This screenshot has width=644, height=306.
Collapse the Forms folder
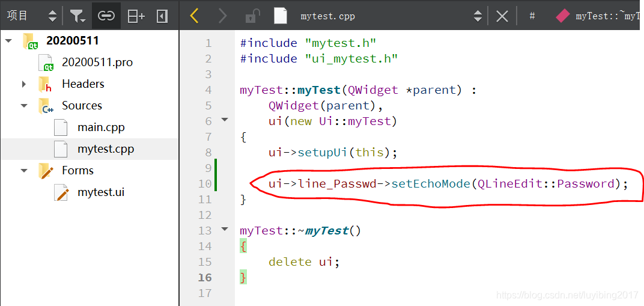click(x=24, y=171)
